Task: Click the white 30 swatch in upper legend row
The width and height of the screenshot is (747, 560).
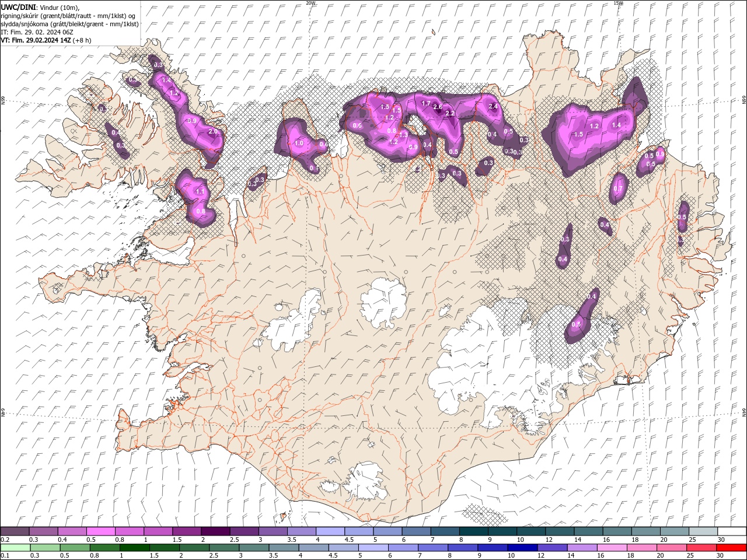Action: (x=732, y=531)
